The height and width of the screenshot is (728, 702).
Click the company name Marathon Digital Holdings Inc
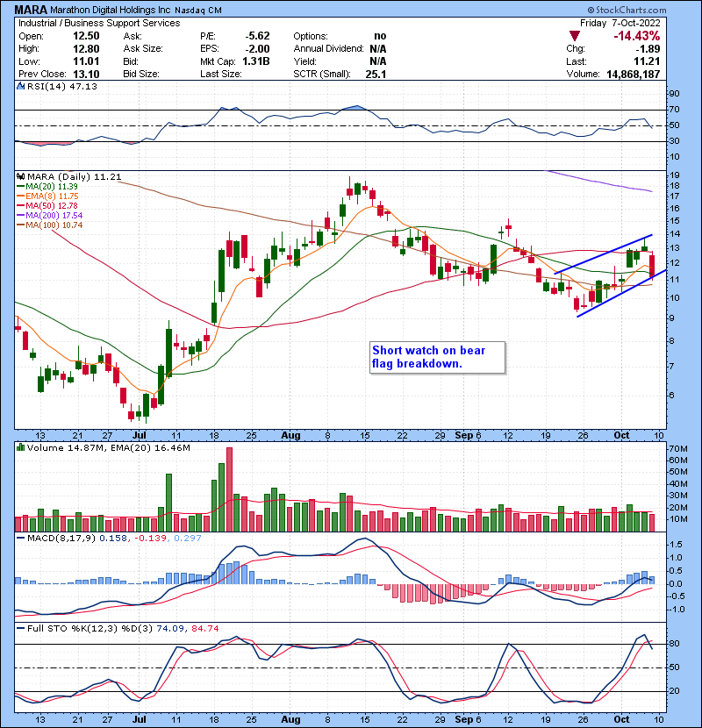point(110,10)
